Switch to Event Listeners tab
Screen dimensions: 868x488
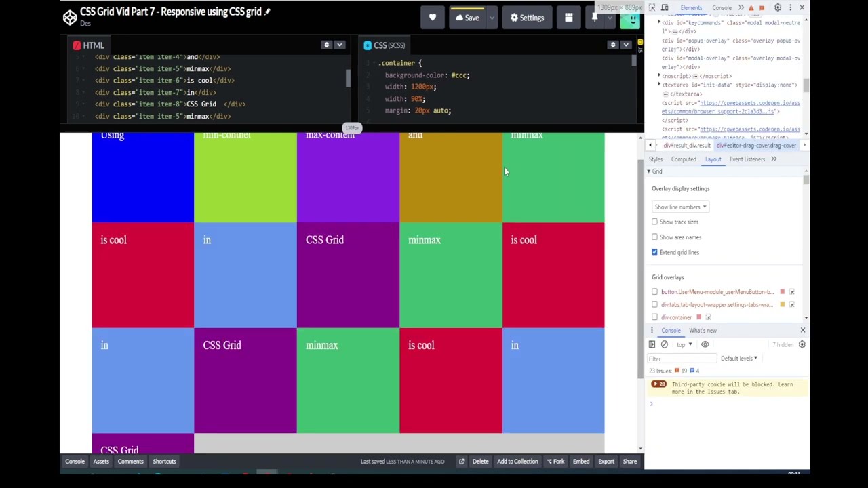tap(747, 159)
